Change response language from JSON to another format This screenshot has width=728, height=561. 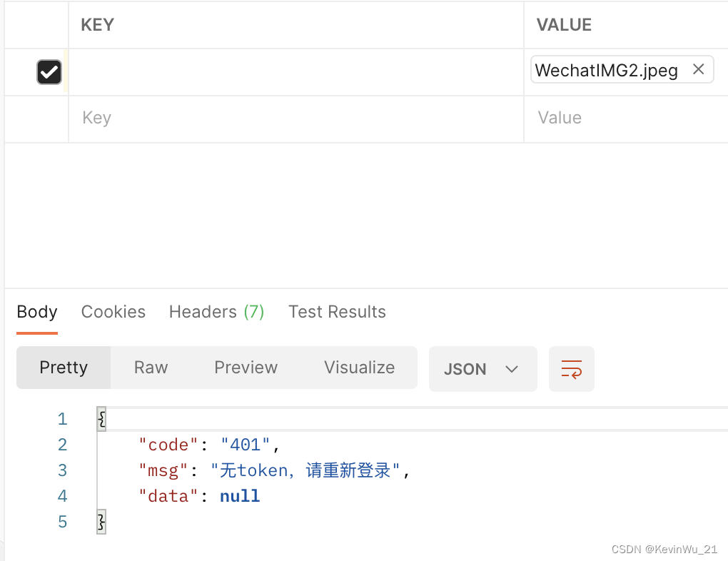482,369
